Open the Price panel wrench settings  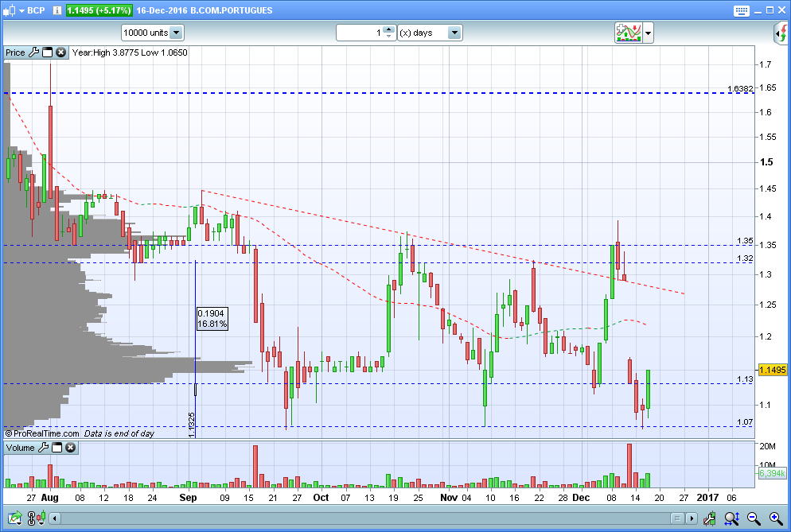coord(33,52)
